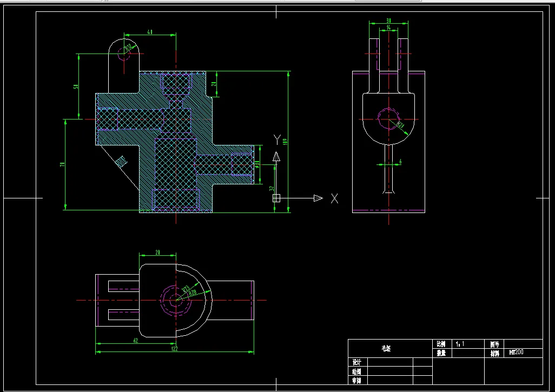Select the '62' horizontal dimension text
Image resolution: width=555 pixels, height=392 pixels.
[135, 341]
